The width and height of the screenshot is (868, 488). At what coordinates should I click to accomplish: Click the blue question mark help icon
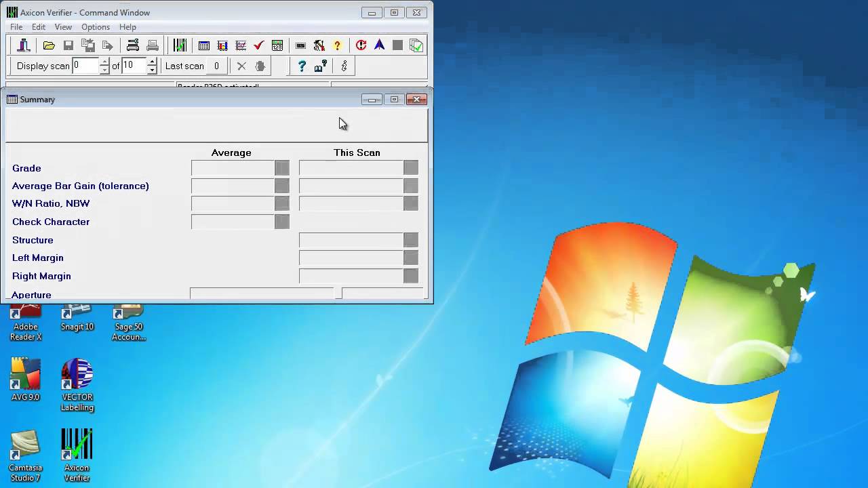coord(302,66)
